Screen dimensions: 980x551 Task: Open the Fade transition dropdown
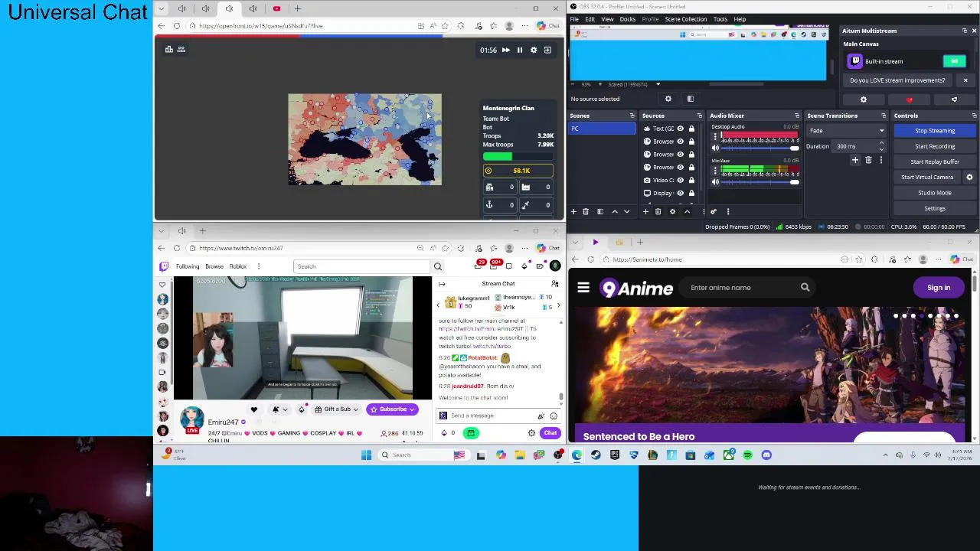846,131
